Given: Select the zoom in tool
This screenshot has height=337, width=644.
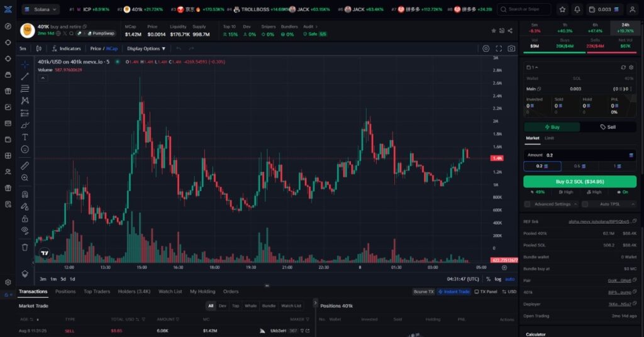Looking at the screenshot, I should 25,178.
